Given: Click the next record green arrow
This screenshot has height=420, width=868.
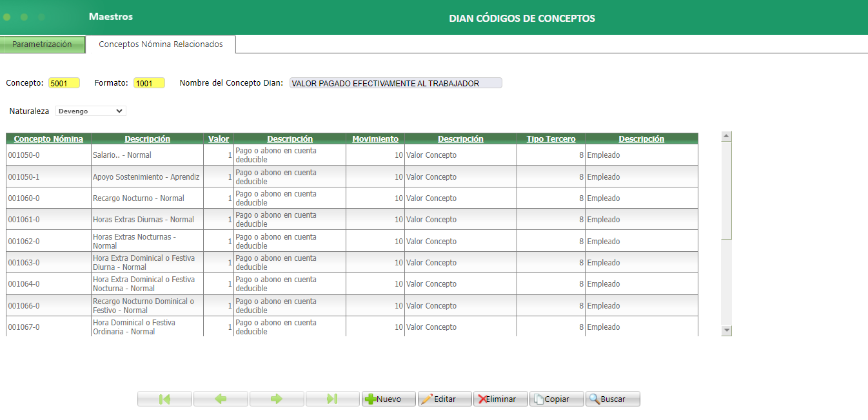Looking at the screenshot, I should click(276, 398).
